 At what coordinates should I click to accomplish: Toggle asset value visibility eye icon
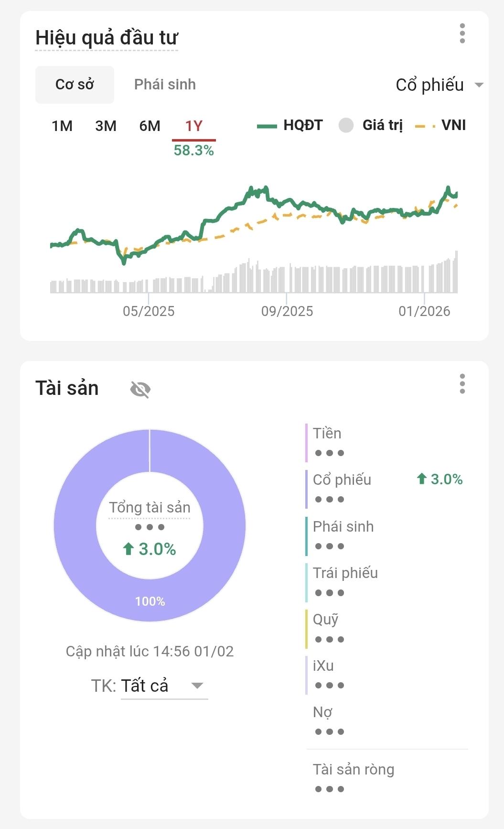point(140,389)
